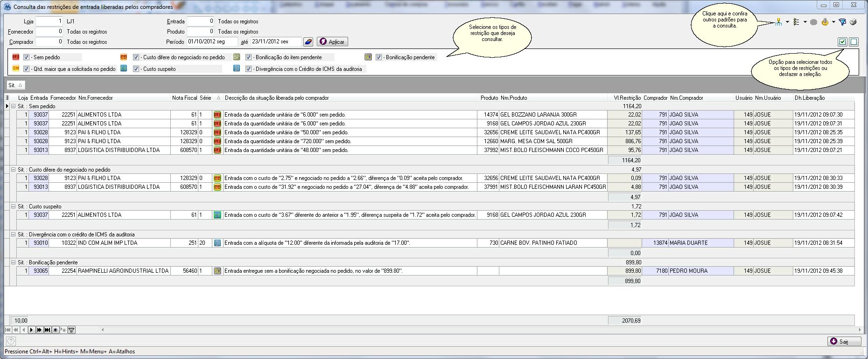Open the funnel filter search icon
The image size is (868, 359).
coord(842,22)
